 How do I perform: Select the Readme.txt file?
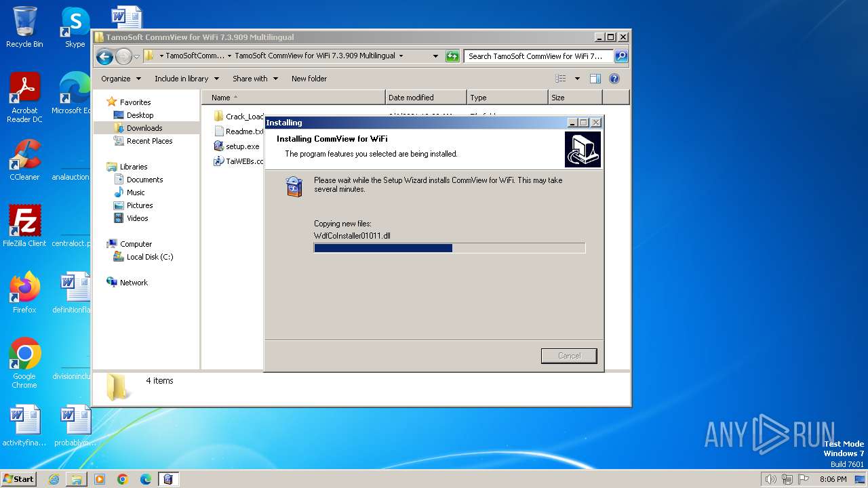(239, 131)
